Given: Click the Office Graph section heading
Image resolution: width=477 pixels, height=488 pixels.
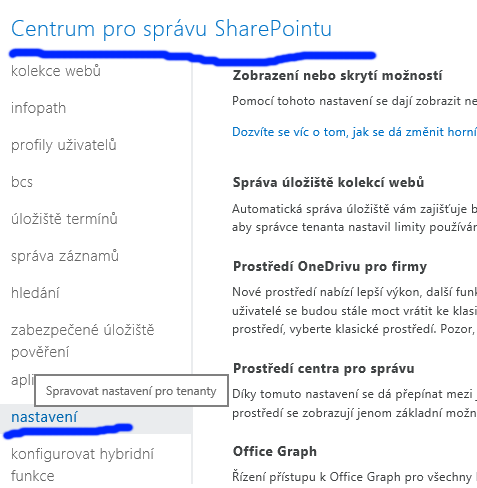Looking at the screenshot, I should pyautogui.click(x=275, y=451).
